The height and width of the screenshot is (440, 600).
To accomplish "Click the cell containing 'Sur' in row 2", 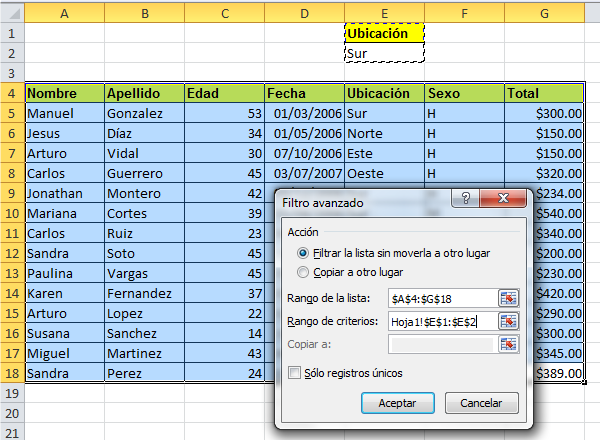I will pos(384,53).
